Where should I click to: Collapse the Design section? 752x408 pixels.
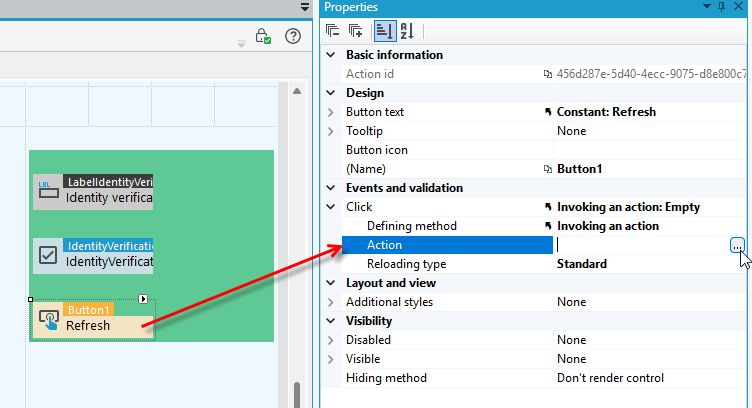tap(331, 93)
